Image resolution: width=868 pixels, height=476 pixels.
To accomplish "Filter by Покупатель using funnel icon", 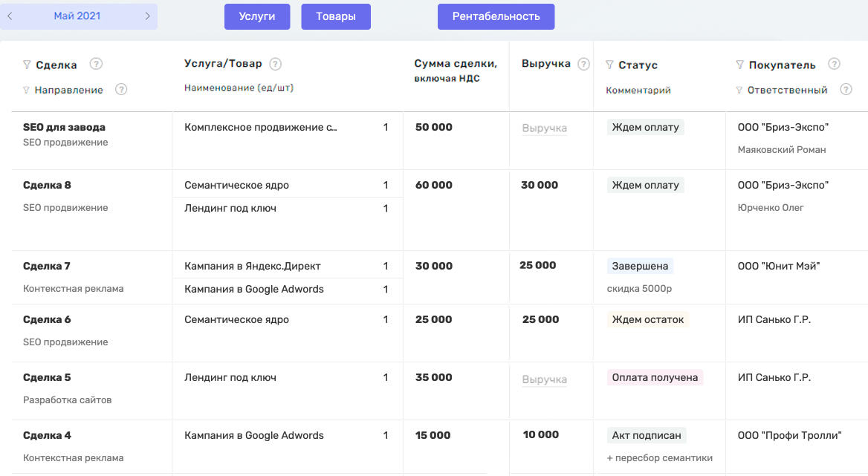I will [x=739, y=65].
